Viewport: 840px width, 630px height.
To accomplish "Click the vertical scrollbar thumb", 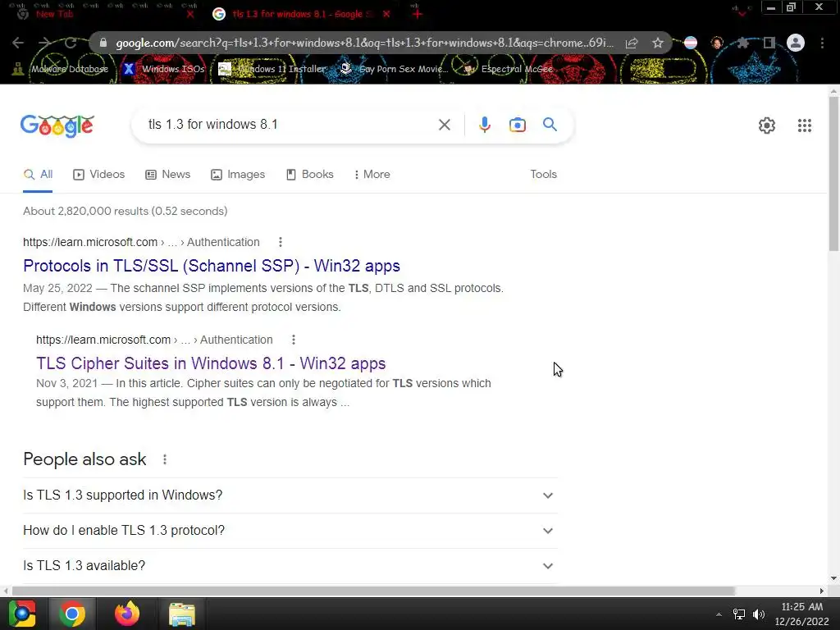I will 833,175.
